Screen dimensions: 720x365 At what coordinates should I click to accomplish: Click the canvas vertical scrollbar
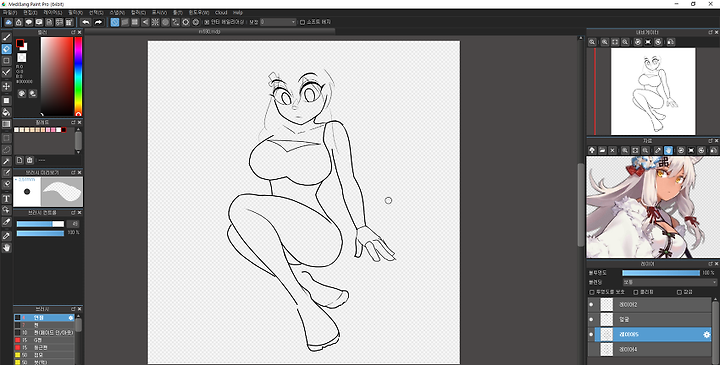point(581,204)
